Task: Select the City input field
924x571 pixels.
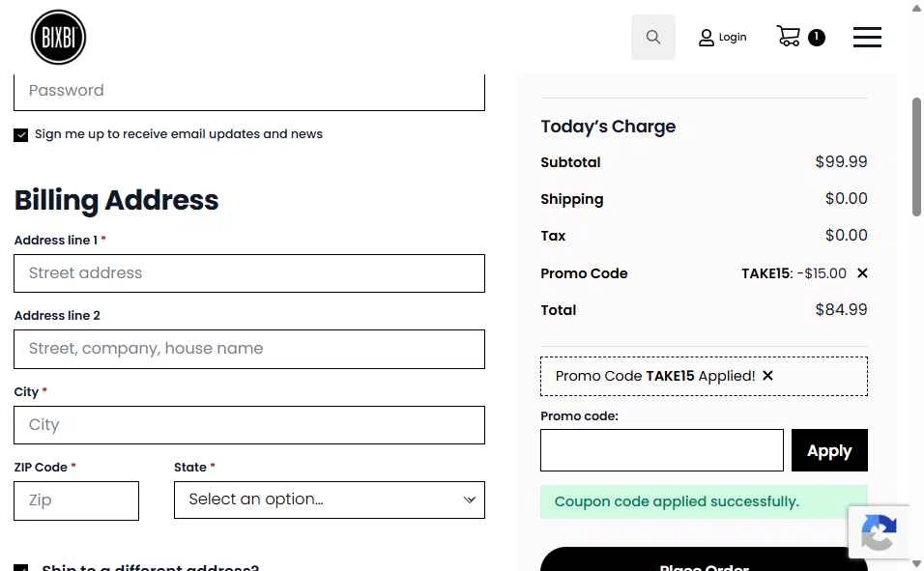Action: point(249,425)
